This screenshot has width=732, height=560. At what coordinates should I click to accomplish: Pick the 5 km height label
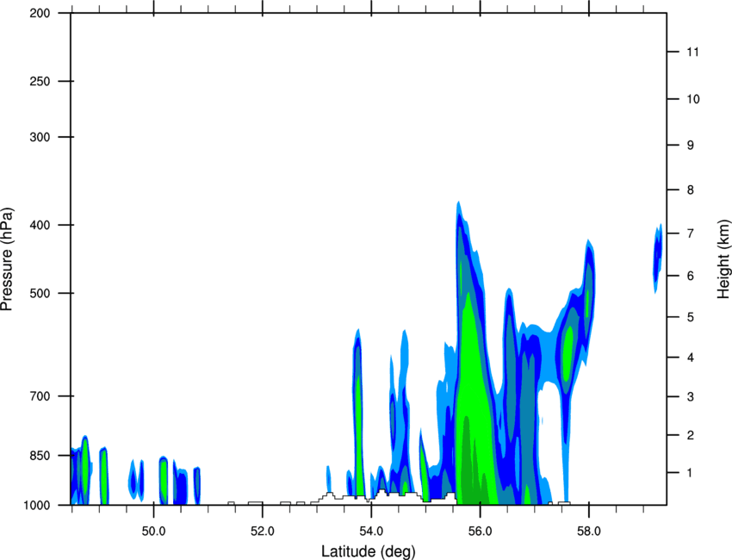click(x=691, y=317)
